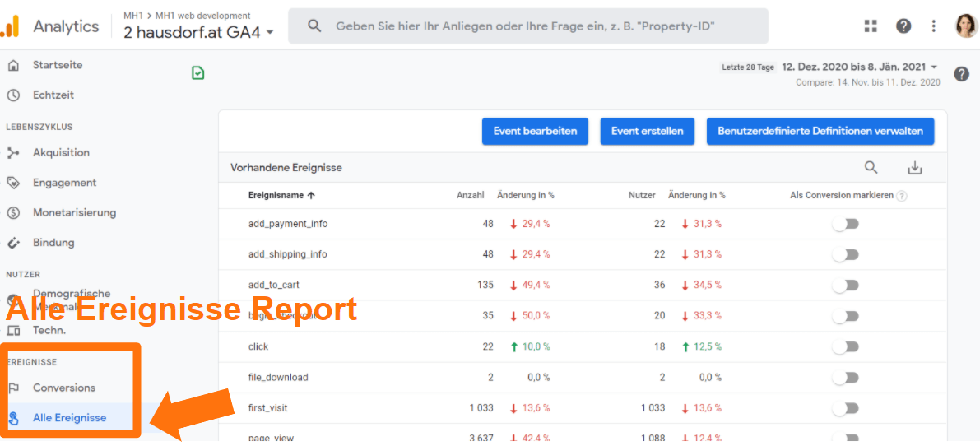The width and height of the screenshot is (980, 446).
Task: Click the Conversions flag icon
Action: [13, 388]
